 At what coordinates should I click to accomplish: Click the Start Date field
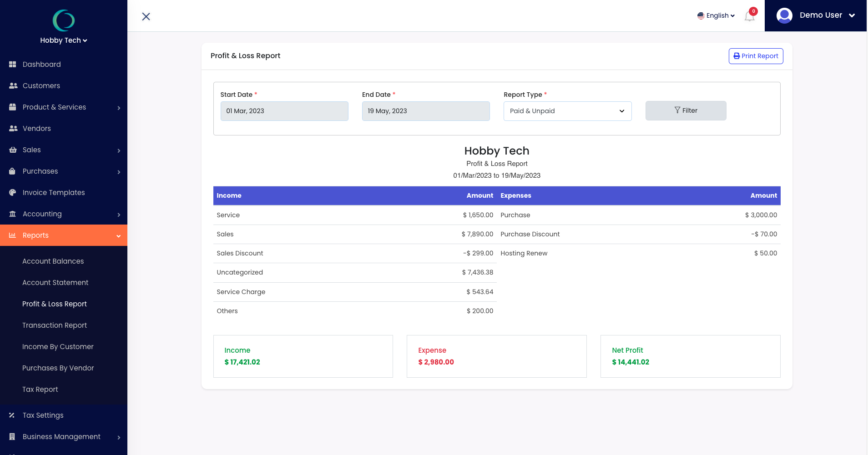click(x=284, y=111)
